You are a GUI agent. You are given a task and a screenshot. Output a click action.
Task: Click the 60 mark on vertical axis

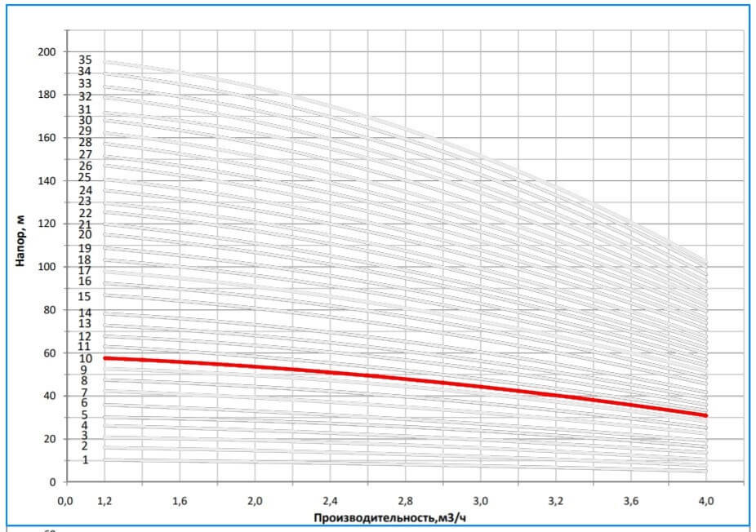tap(51, 353)
